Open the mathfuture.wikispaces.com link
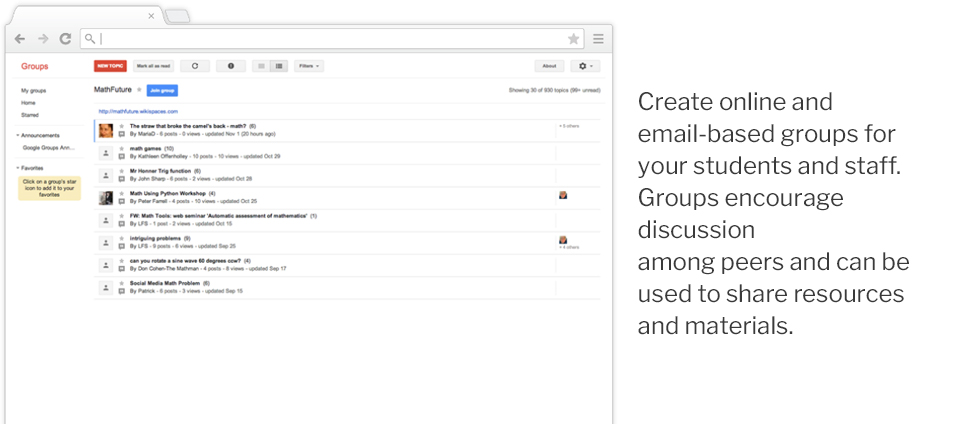 point(137,111)
